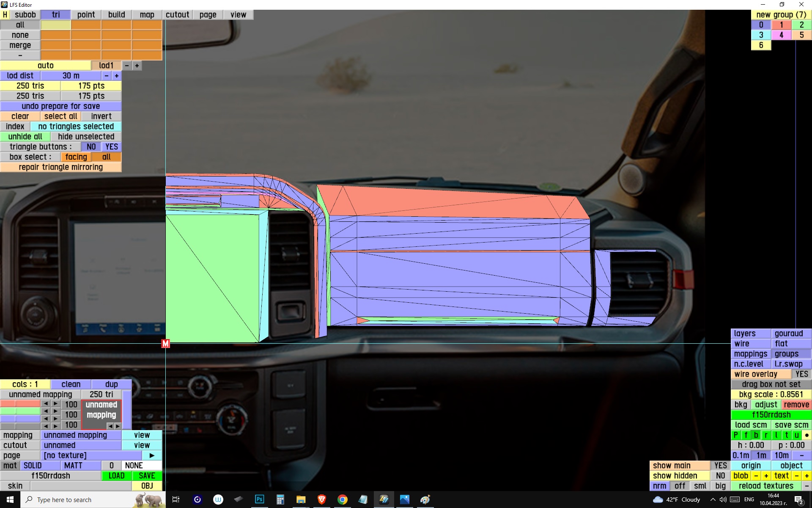Open the cutout unnamed selector
The height and width of the screenshot is (508, 812).
(80, 445)
